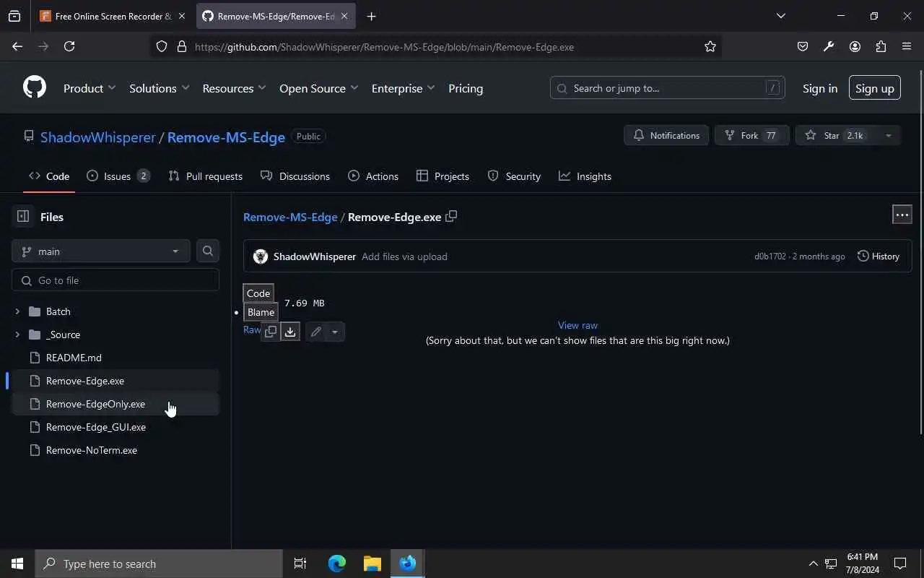This screenshot has height=578, width=924.
Task: Open the file History link
Action: point(879,256)
